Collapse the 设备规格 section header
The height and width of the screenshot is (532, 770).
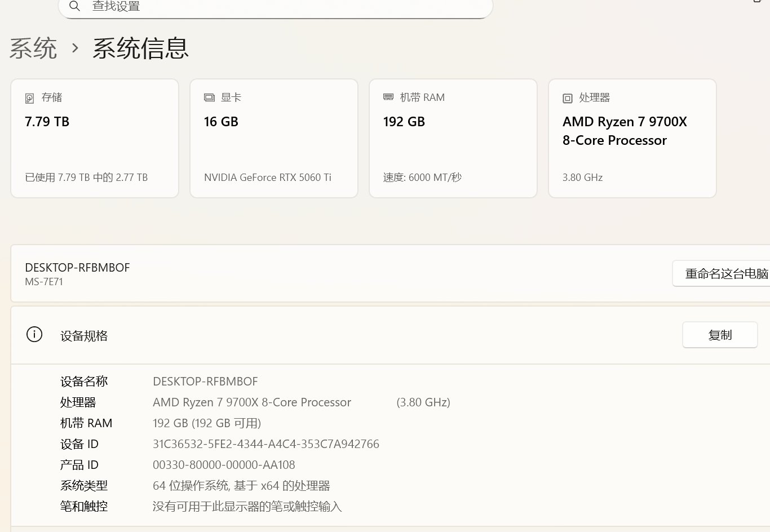coord(338,335)
